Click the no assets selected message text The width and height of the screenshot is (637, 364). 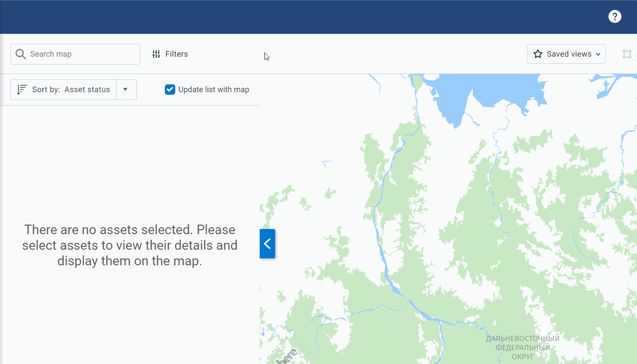[x=130, y=245]
